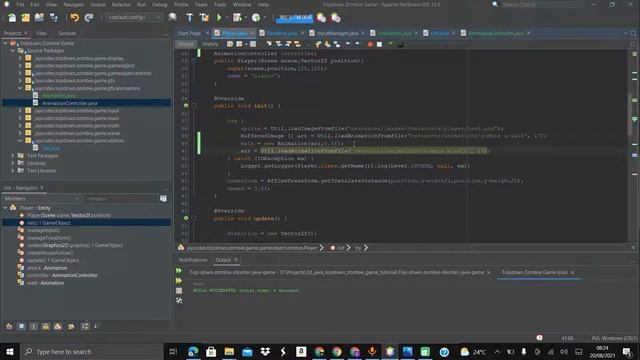
Task: Expand the zombie.game.display package
Action: pos(20,58)
